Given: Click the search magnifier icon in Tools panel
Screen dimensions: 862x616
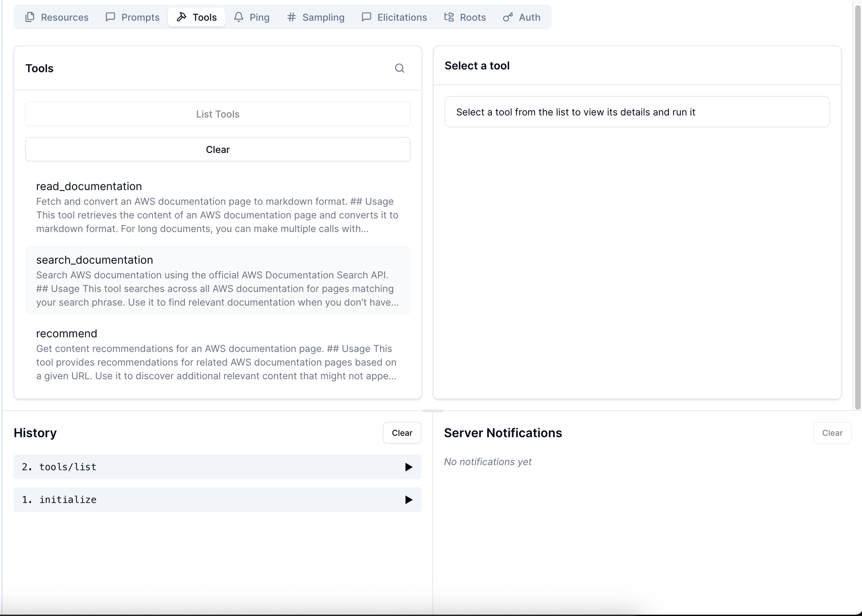Looking at the screenshot, I should (x=400, y=68).
